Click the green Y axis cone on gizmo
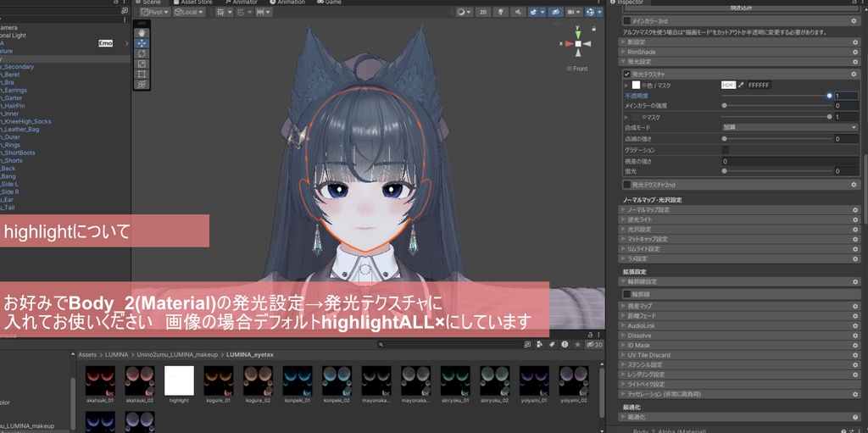Viewport: 868px width, 433px height. coord(578,35)
